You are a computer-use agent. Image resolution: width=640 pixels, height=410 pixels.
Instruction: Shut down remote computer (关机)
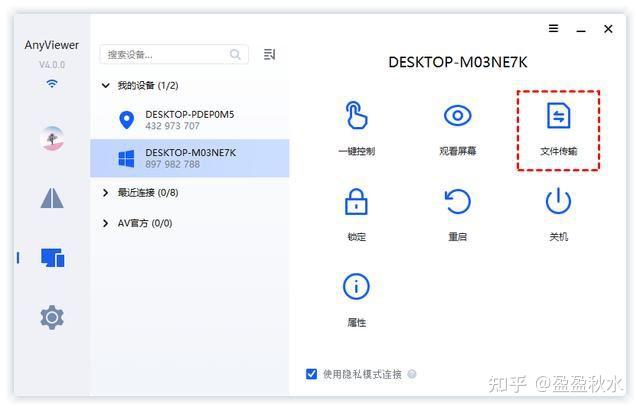point(558,214)
